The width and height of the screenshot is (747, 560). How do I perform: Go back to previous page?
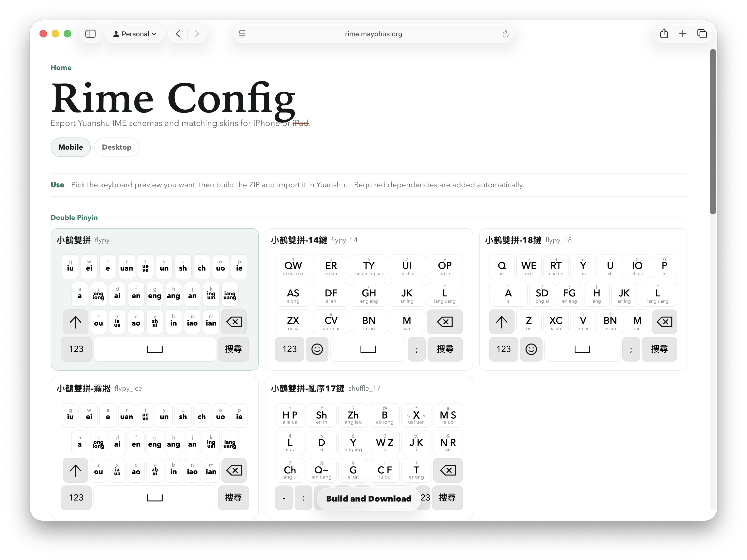(178, 34)
